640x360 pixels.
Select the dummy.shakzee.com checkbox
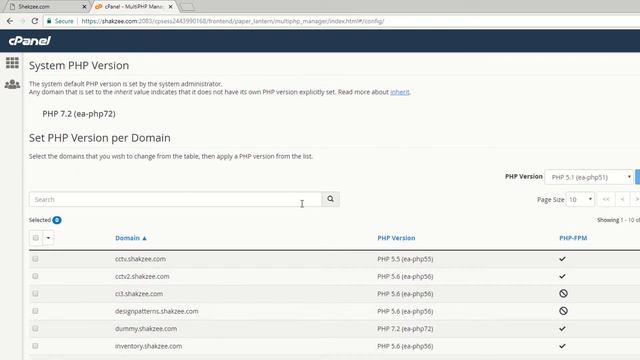point(36,329)
